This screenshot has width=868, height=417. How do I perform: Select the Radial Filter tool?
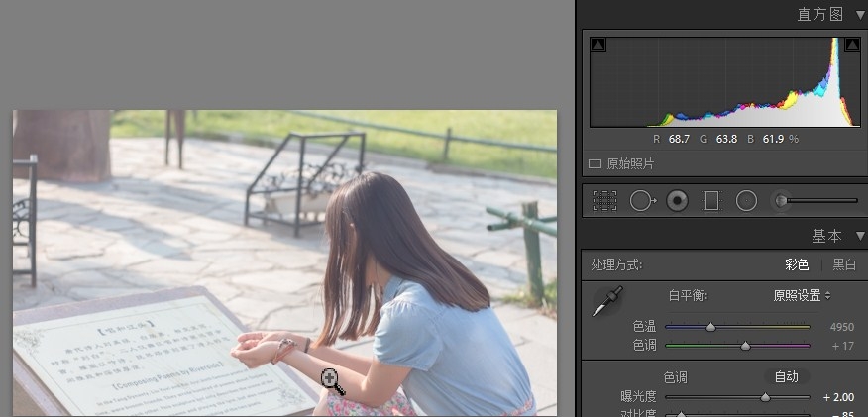(747, 201)
